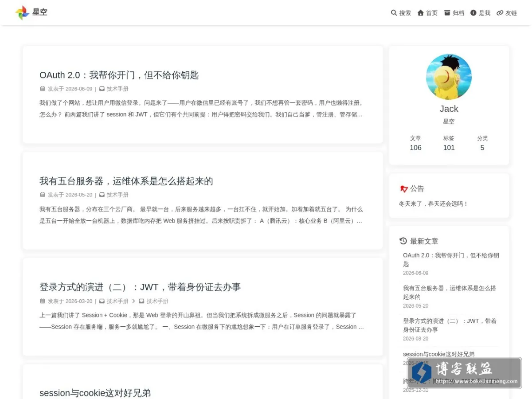The height and width of the screenshot is (399, 532).
Task: Click the sidebar date 2026-03-20
Action: click(x=415, y=339)
